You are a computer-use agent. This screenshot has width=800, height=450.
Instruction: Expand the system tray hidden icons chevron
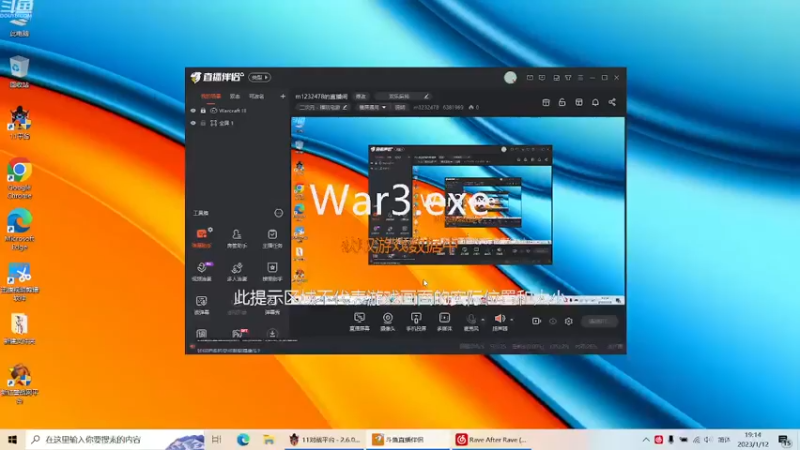645,439
